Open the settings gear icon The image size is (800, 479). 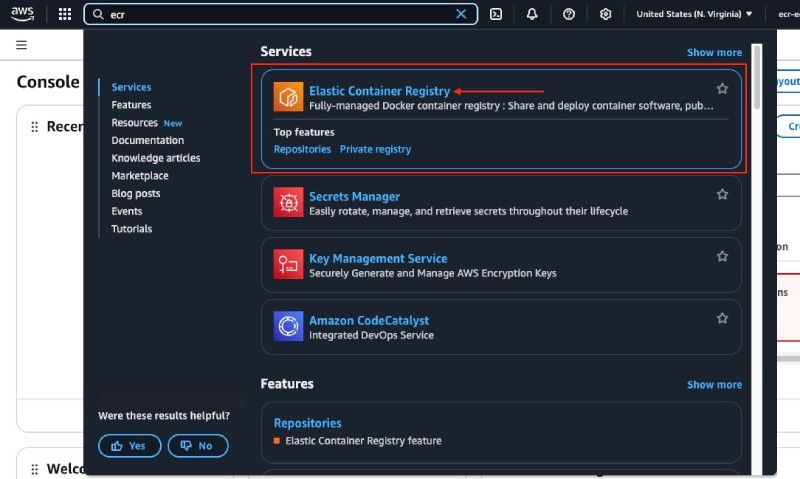(606, 14)
